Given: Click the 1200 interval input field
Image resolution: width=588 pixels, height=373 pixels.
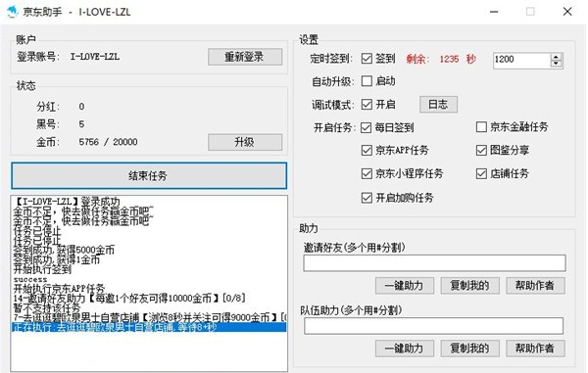Looking at the screenshot, I should point(521,61).
